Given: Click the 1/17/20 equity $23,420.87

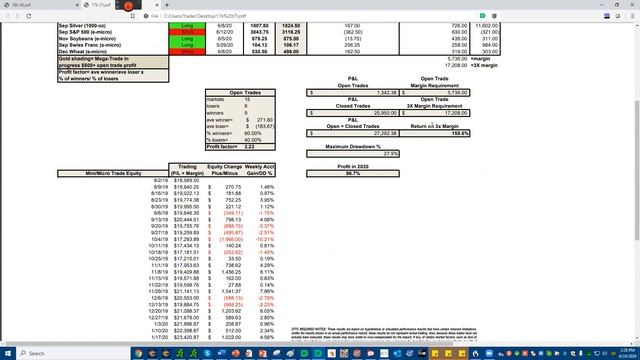Looking at the screenshot, I should point(187,337).
